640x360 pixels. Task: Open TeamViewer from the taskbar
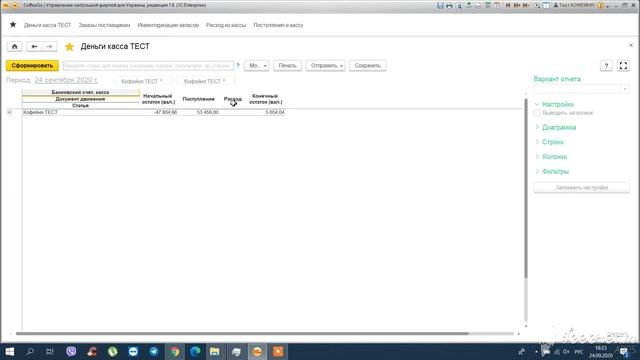point(133,351)
